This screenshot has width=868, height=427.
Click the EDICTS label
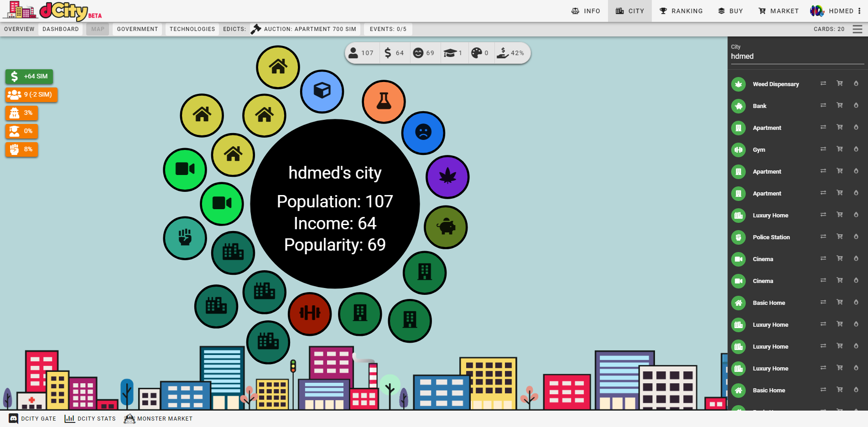(234, 29)
